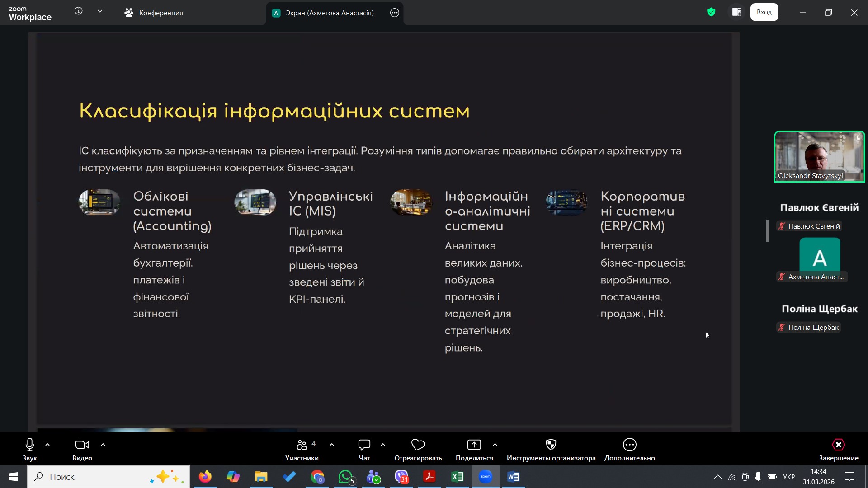Open the meeting info icon
The height and width of the screenshot is (488, 868).
[79, 11]
